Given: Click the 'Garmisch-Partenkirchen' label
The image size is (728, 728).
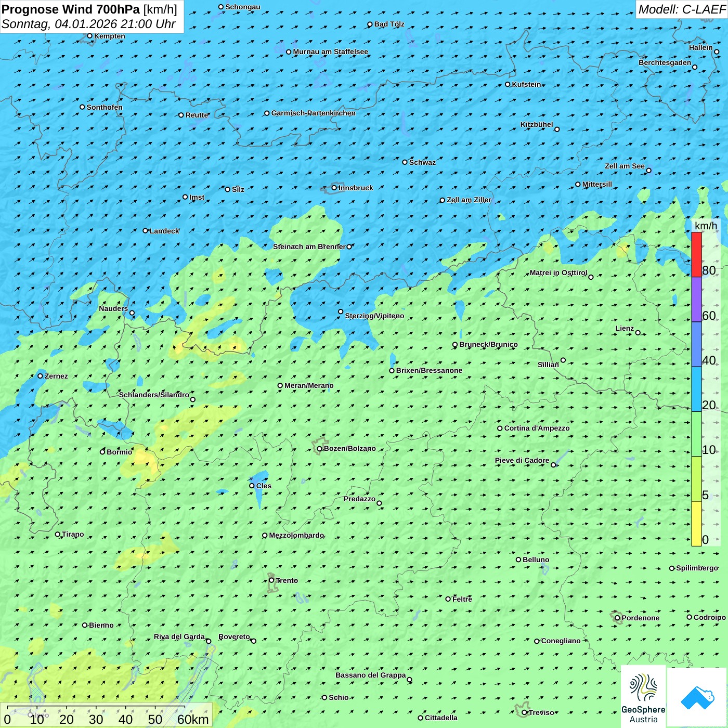Looking at the screenshot, I should 314,113.
